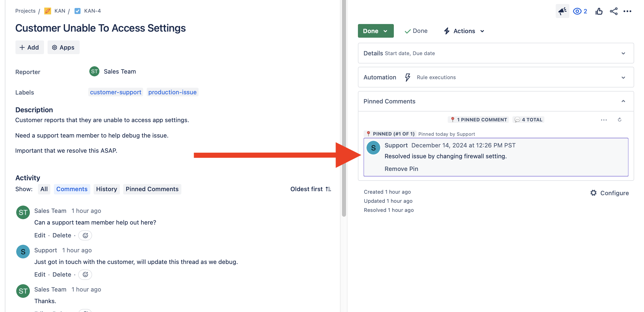Click Remove Pin on support comment
The image size is (644, 312).
click(401, 169)
